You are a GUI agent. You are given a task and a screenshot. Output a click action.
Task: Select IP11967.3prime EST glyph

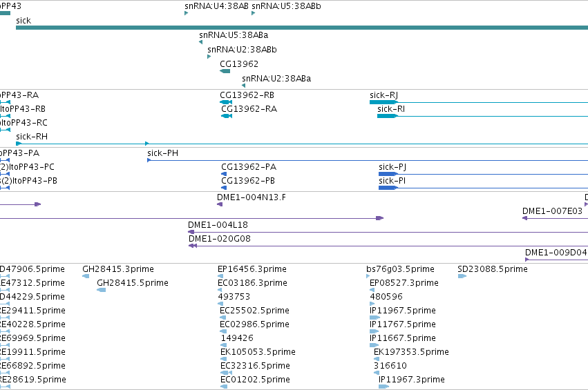point(383,387)
